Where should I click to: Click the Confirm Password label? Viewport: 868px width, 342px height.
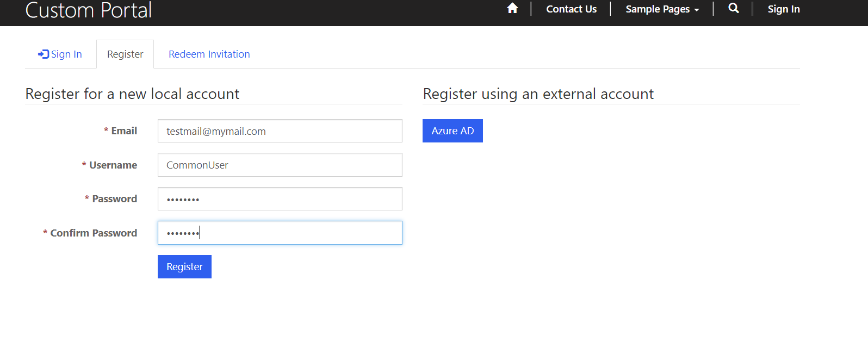[x=94, y=233]
